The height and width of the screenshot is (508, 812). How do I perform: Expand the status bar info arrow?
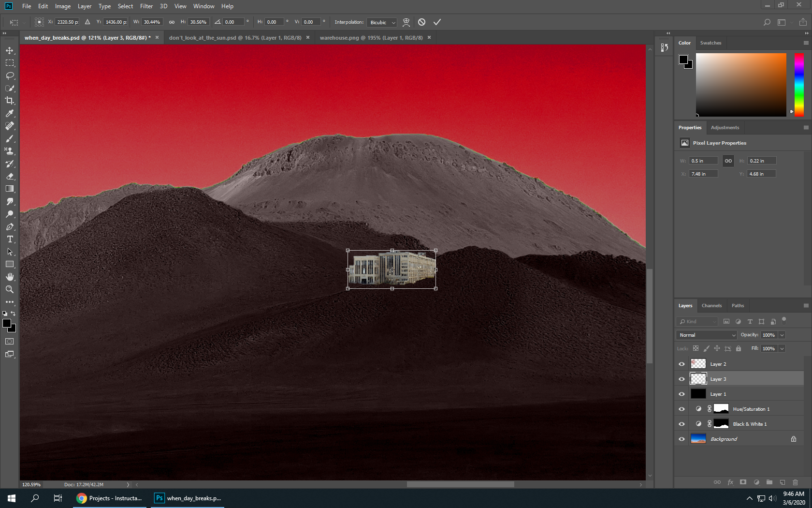pos(128,484)
